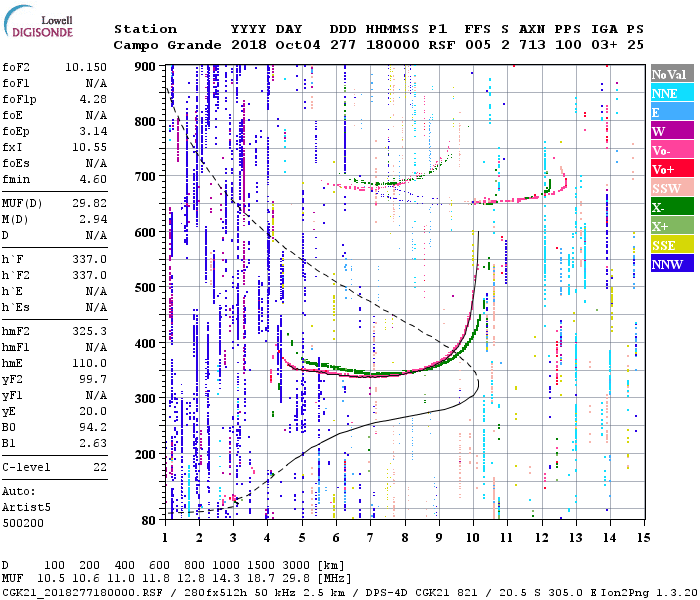Click the foE N/A value

pyautogui.click(x=96, y=115)
